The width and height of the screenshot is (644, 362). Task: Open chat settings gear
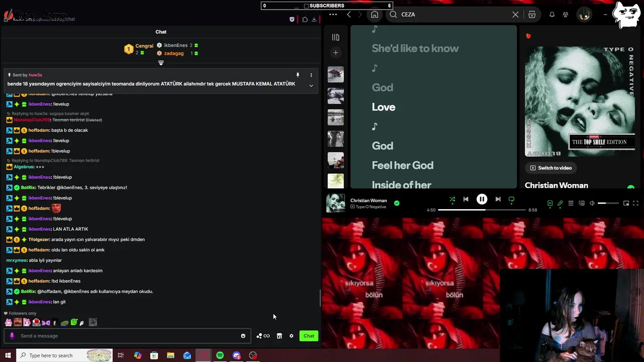point(291,336)
